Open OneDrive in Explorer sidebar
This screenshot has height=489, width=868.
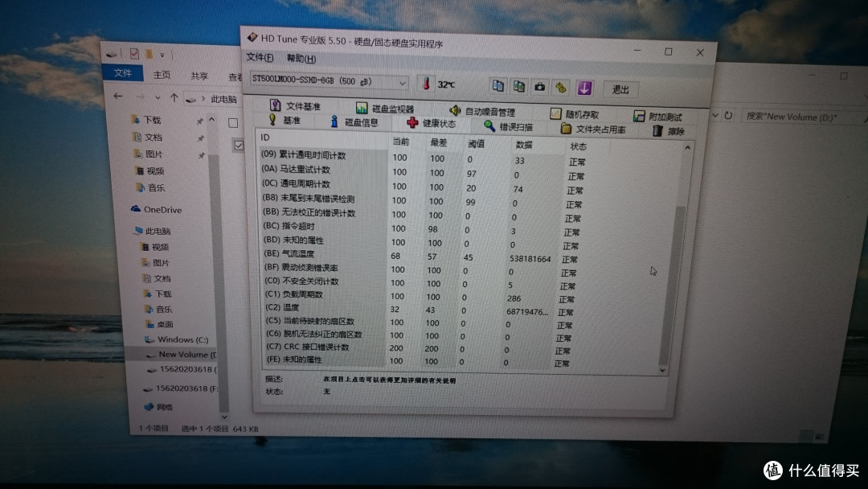(x=157, y=209)
